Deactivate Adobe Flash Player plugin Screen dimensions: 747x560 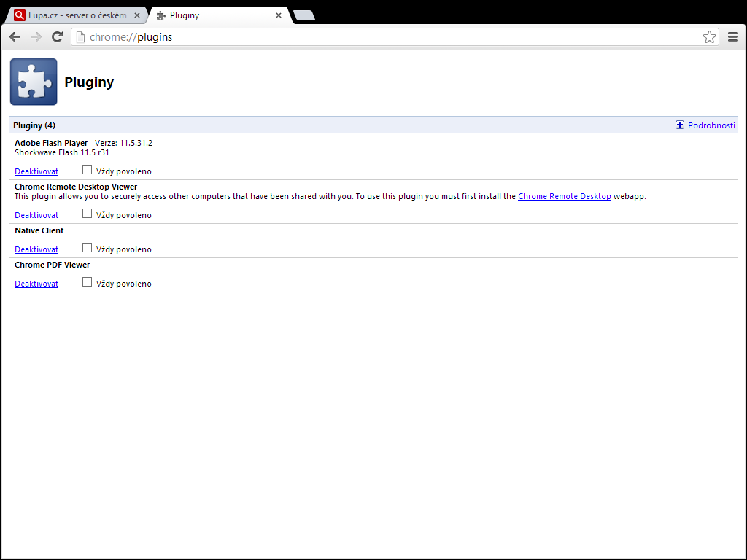(x=36, y=171)
